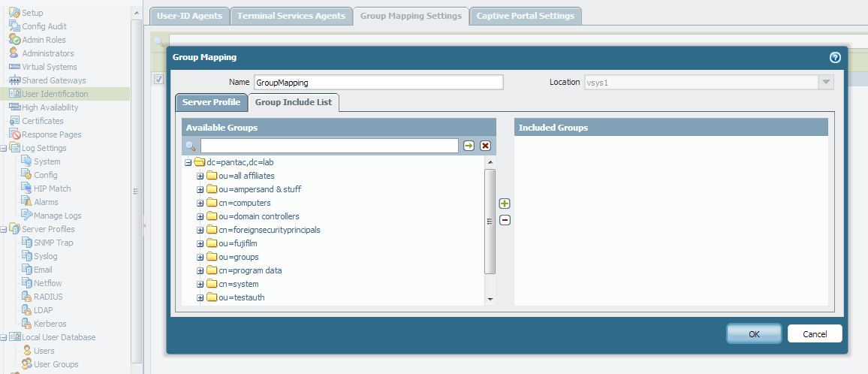The height and width of the screenshot is (374, 868).
Task: Expand ou=groups folder
Action: click(200, 257)
